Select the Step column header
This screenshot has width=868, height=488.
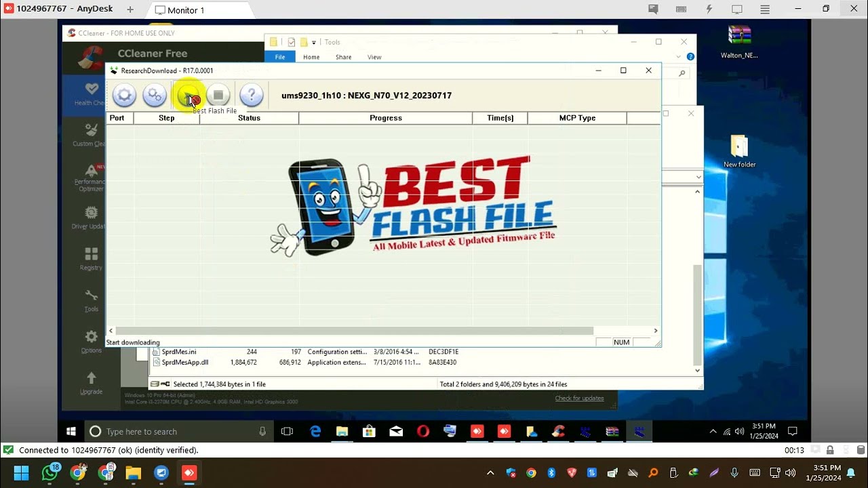coord(166,118)
